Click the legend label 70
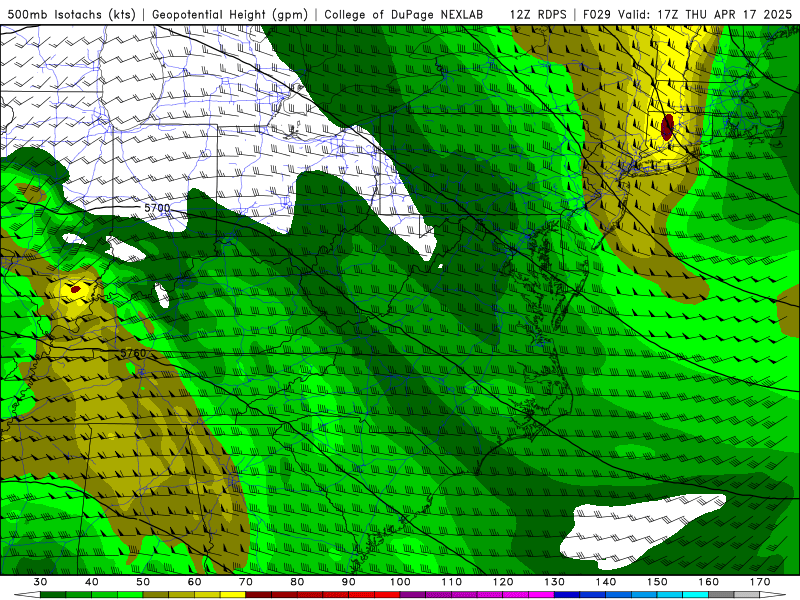The width and height of the screenshot is (800, 600). click(246, 582)
